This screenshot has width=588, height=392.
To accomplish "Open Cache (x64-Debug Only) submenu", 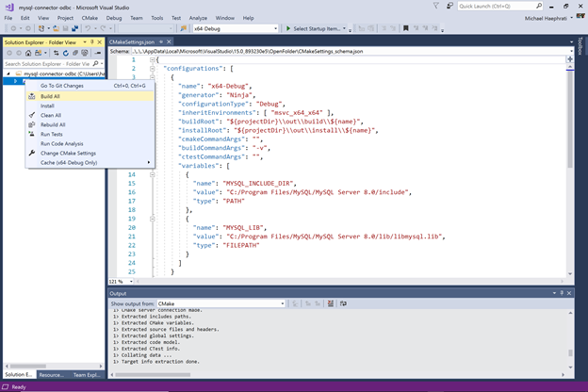I will (x=90, y=162).
